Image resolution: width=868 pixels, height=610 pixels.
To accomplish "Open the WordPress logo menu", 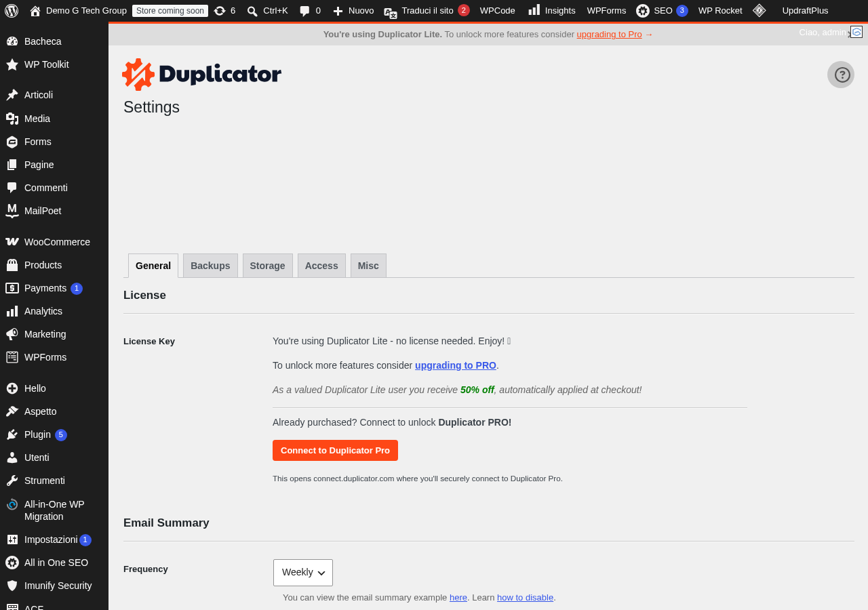I will point(12,10).
